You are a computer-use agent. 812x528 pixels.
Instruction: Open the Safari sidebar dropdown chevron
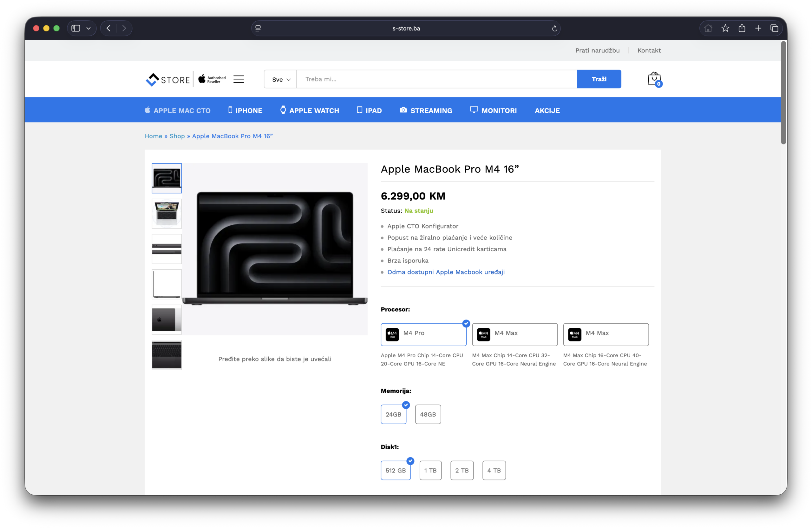click(x=88, y=28)
